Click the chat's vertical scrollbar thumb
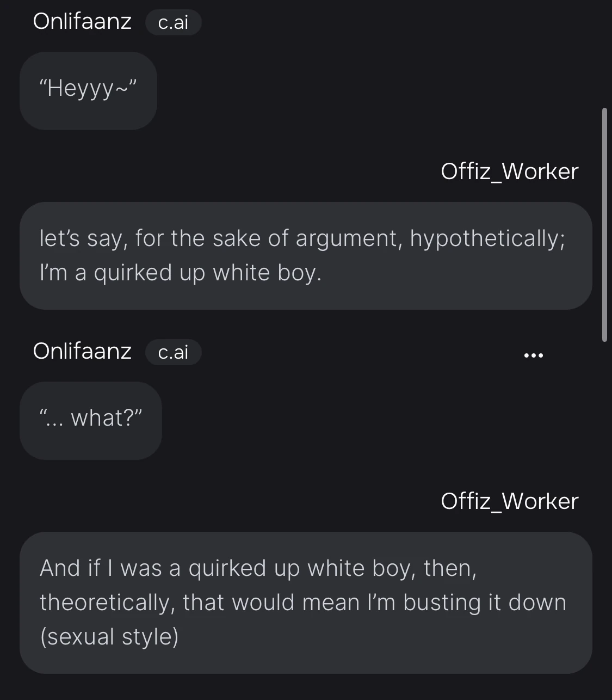This screenshot has width=612, height=700. pos(604,224)
